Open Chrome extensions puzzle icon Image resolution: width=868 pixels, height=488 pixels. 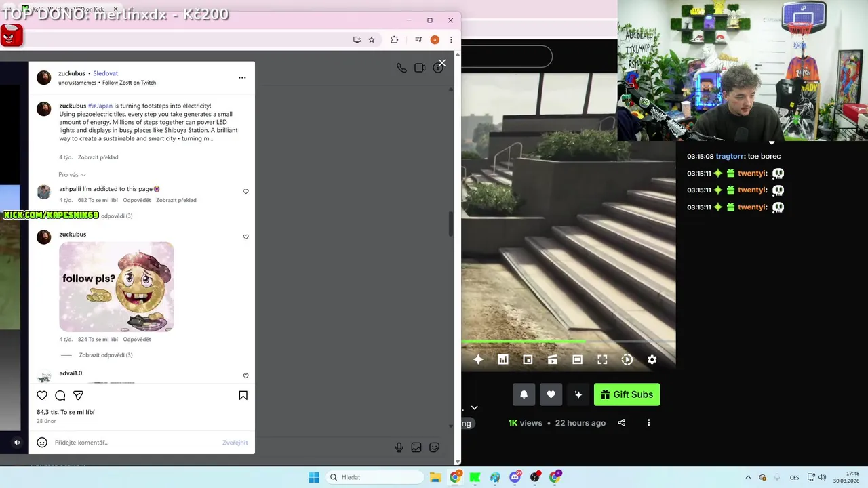coord(394,40)
